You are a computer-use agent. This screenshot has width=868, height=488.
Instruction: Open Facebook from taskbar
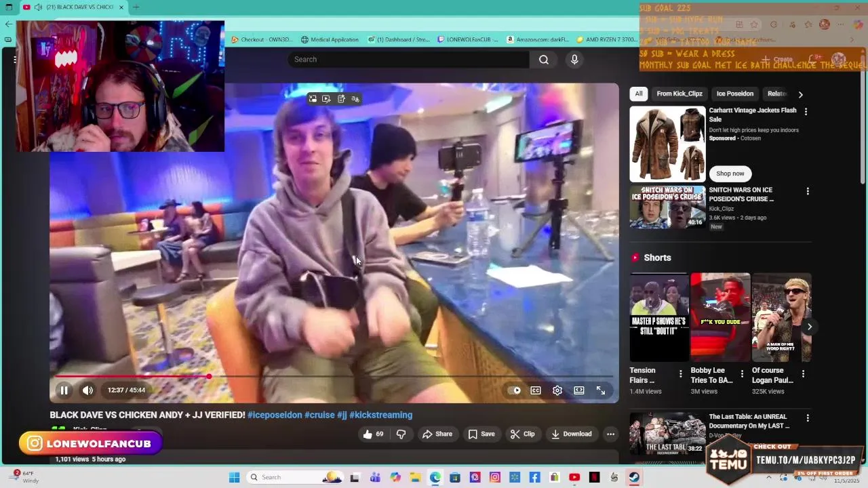(534, 477)
